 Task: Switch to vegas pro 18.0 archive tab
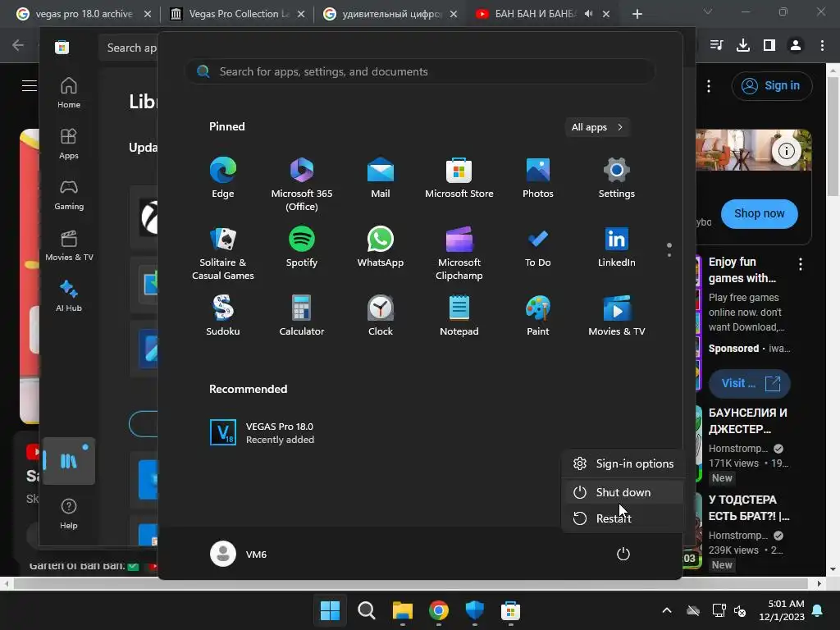click(84, 14)
